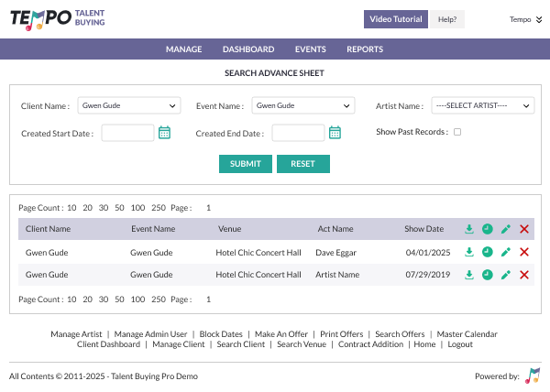Open the Master Calendar footer link
Viewport: 550px width, 392px height.
pos(467,334)
